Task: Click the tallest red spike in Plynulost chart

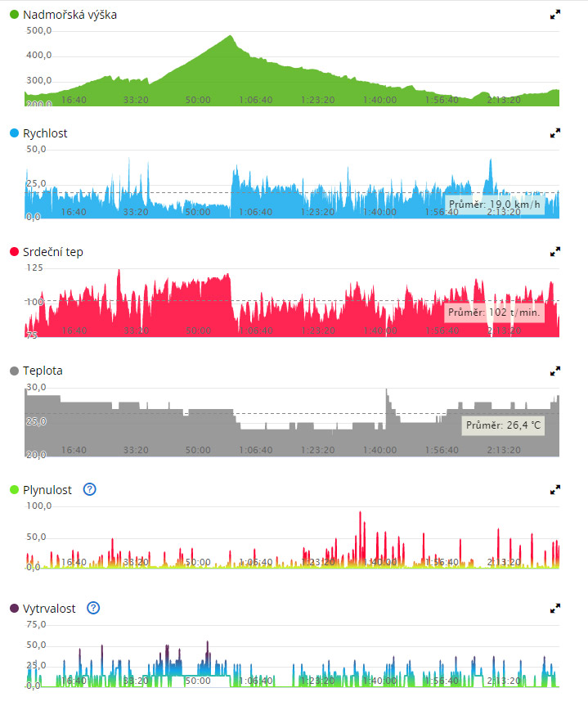Action: [360, 514]
